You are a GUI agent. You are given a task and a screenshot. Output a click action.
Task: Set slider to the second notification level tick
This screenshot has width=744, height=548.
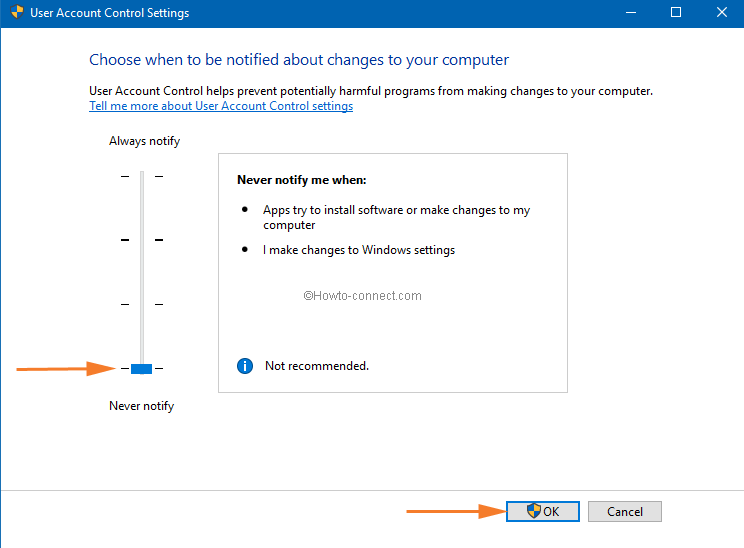click(142, 240)
